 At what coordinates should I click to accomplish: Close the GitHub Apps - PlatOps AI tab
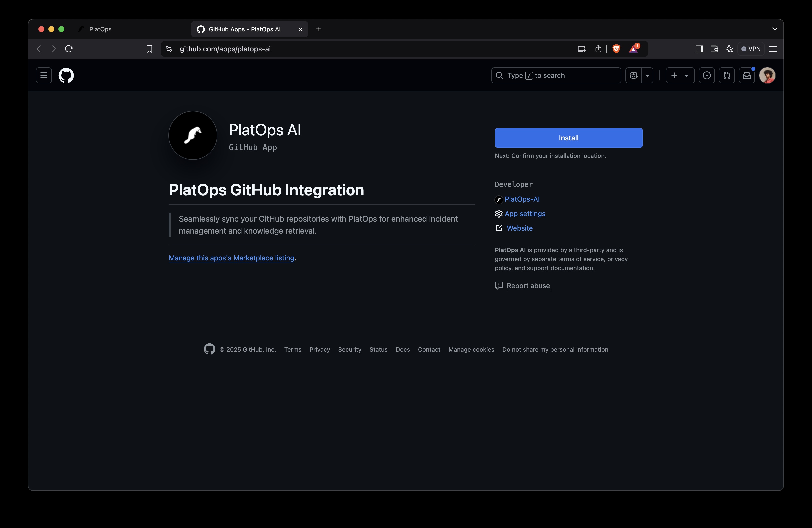pyautogui.click(x=300, y=29)
